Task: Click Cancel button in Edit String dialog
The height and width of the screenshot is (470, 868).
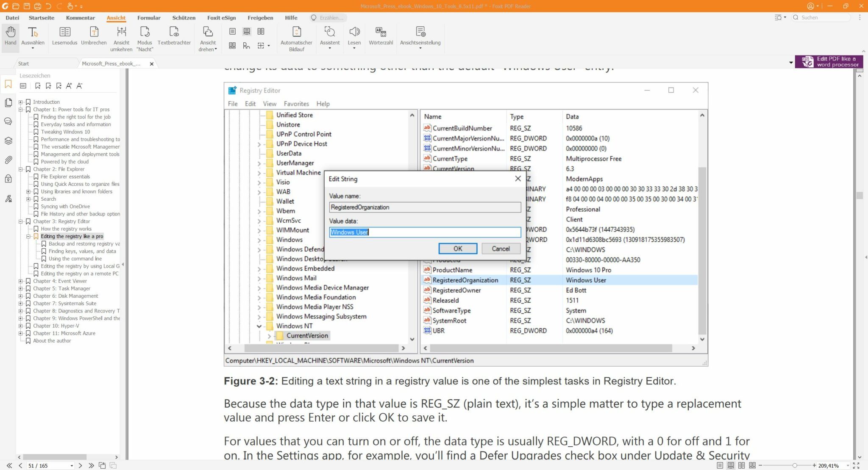Action: (500, 248)
